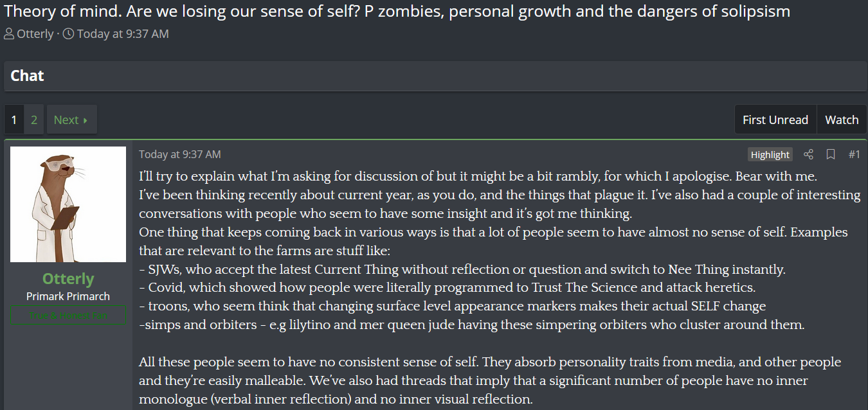Click the user icon beside thread author

pos(9,34)
